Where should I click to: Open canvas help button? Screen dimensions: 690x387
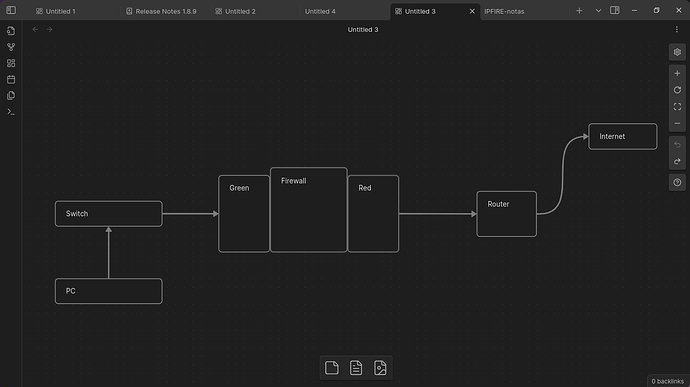(677, 182)
